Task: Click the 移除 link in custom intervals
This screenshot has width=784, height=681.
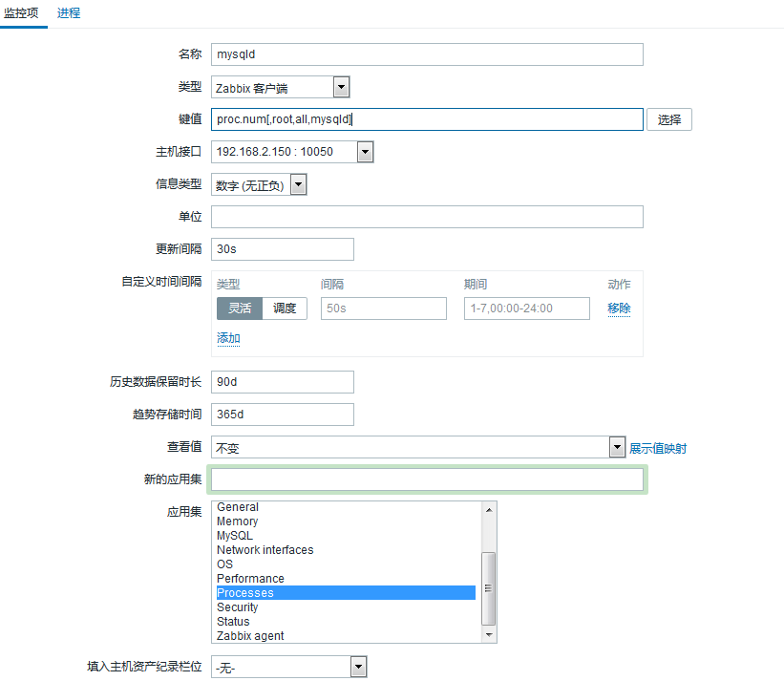Action: 619,309
